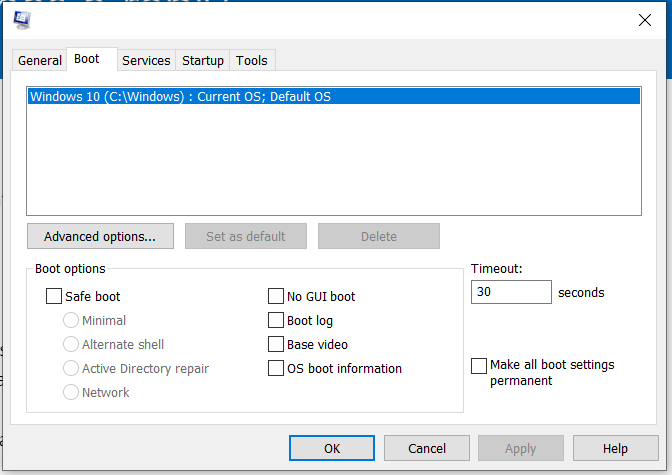The height and width of the screenshot is (475, 672).
Task: Enable the Safe boot checkbox
Action: (x=54, y=296)
